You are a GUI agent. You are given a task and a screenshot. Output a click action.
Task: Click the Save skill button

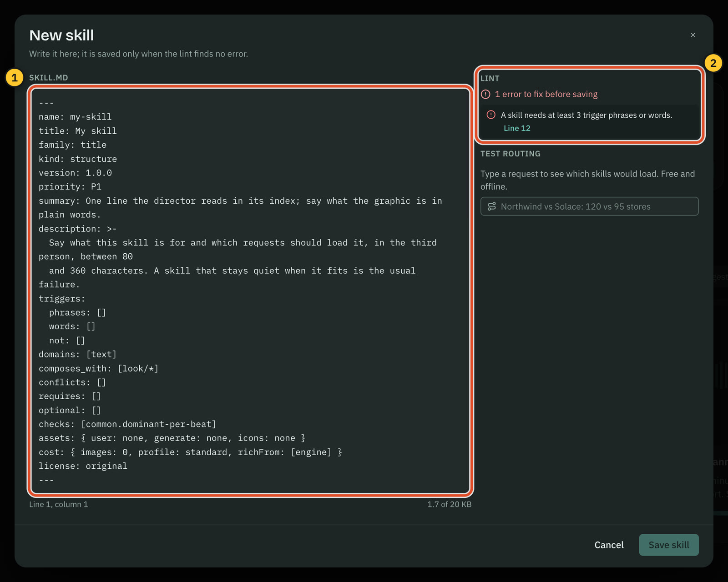(x=669, y=545)
